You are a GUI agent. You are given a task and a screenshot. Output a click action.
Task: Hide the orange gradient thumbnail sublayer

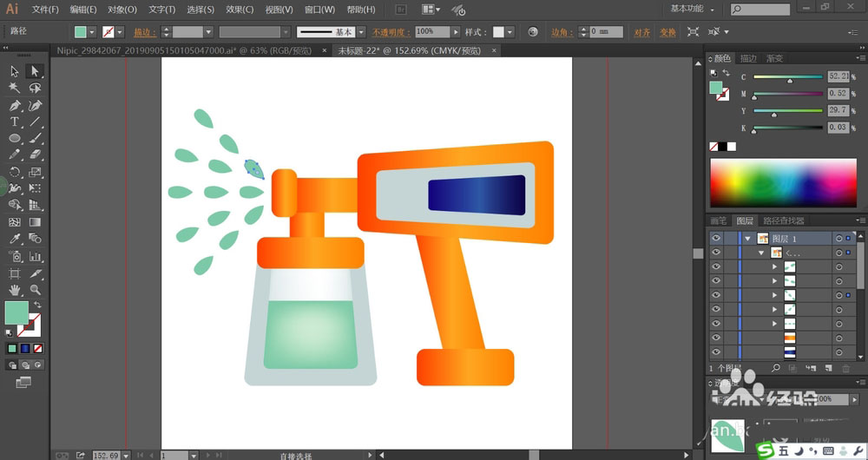point(716,337)
